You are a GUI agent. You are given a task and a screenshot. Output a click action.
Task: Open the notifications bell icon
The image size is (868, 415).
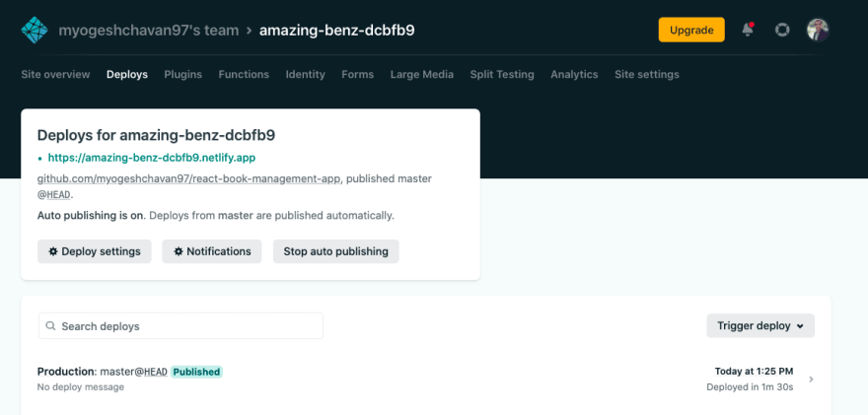point(748,30)
